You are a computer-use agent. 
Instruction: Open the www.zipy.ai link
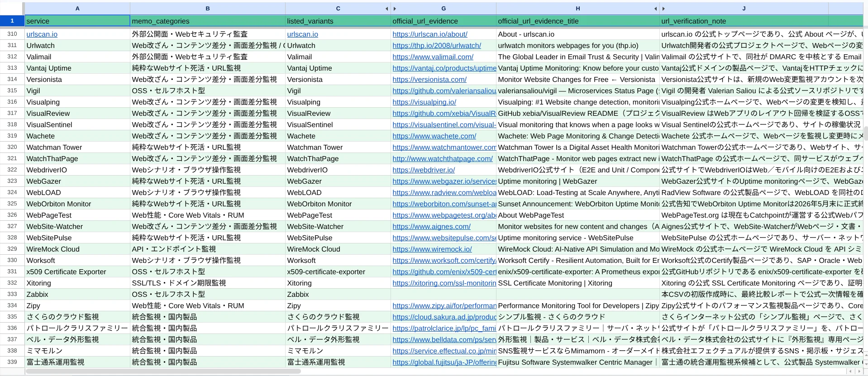pyautogui.click(x=444, y=305)
